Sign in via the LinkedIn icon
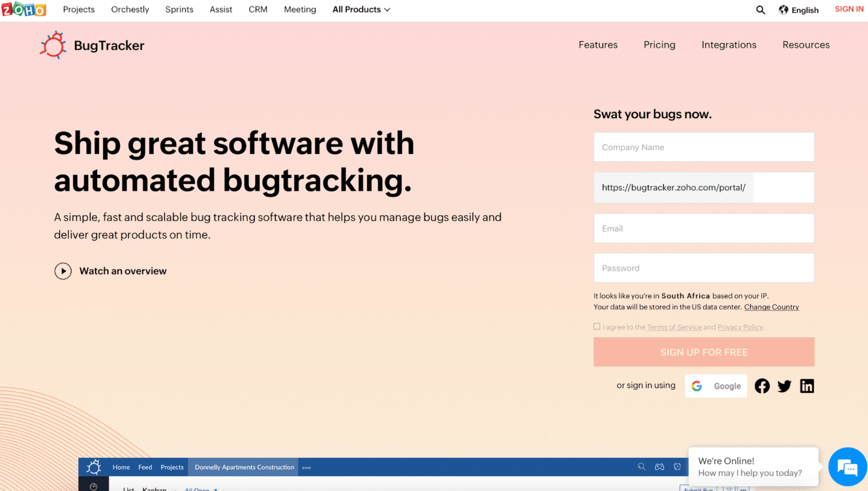This screenshot has height=491, width=868. (807, 385)
